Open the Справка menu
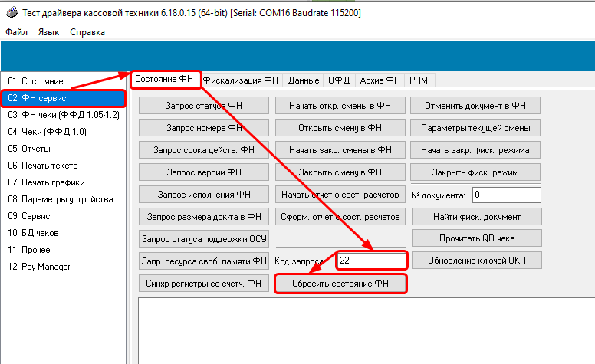The width and height of the screenshot is (595, 364). (87, 32)
